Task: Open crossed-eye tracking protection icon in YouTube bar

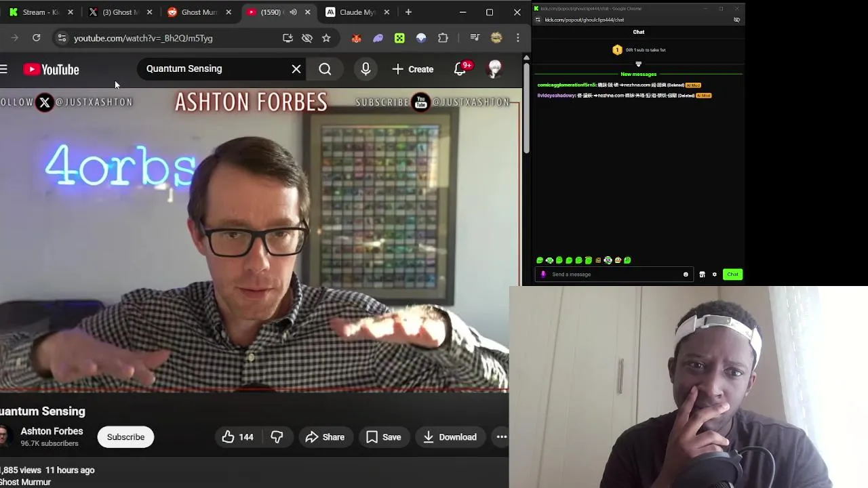Action: [x=307, y=38]
